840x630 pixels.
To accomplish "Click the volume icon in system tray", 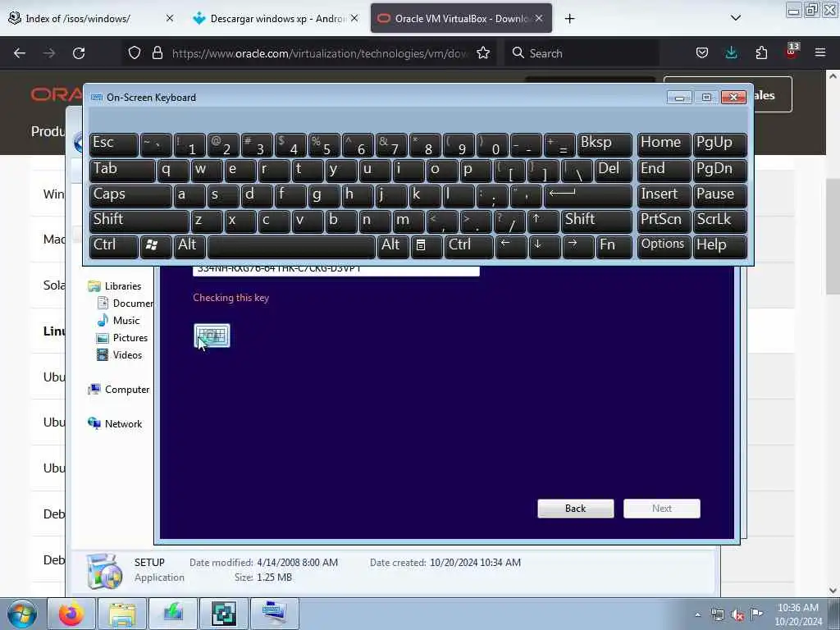I will 737,615.
